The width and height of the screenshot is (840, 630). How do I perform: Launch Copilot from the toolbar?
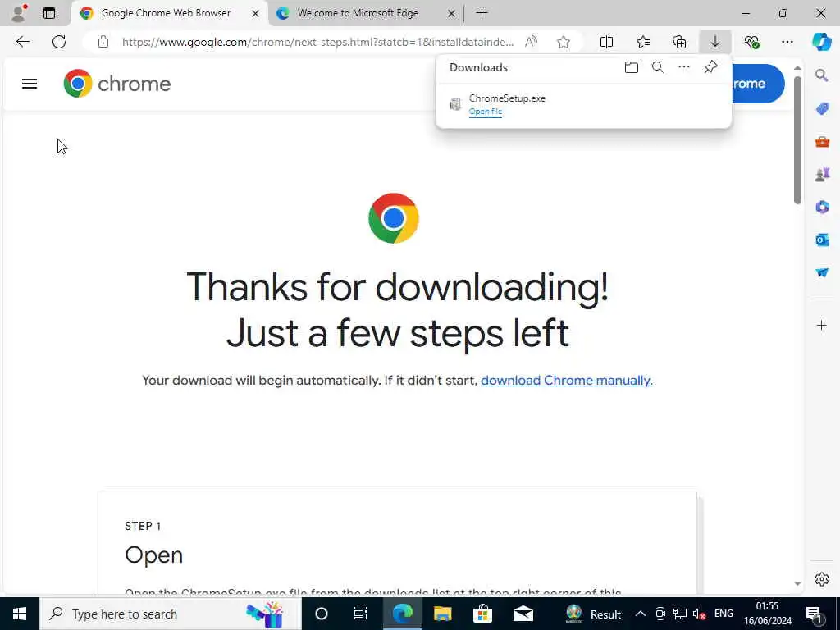pos(821,42)
